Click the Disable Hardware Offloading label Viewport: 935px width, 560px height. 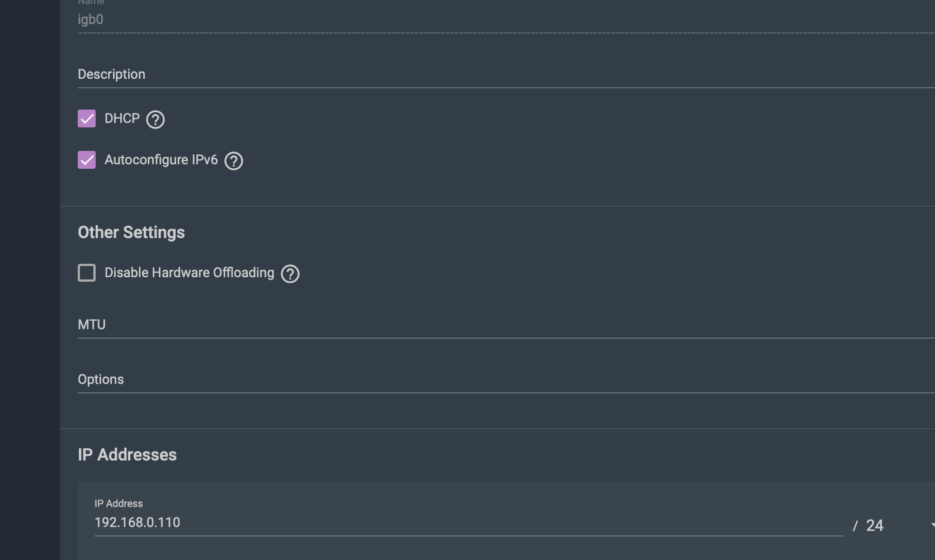tap(190, 273)
